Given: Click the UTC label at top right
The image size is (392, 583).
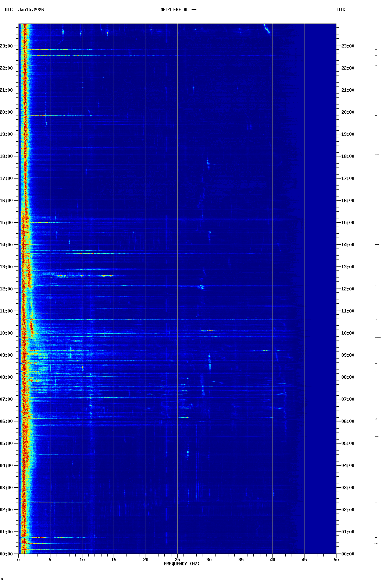Looking at the screenshot, I should (341, 10).
